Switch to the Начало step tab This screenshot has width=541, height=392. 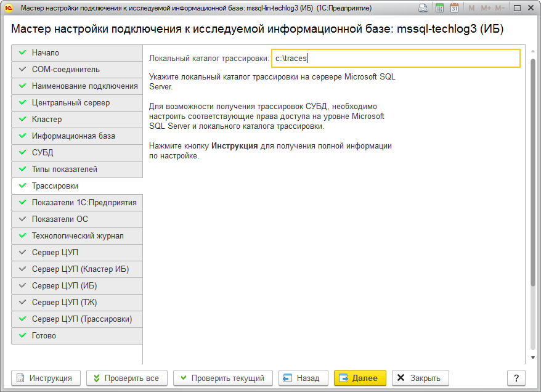[76, 53]
